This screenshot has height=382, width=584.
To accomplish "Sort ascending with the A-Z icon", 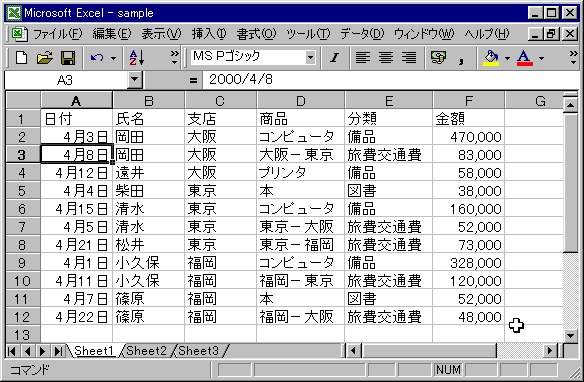I will (x=137, y=58).
